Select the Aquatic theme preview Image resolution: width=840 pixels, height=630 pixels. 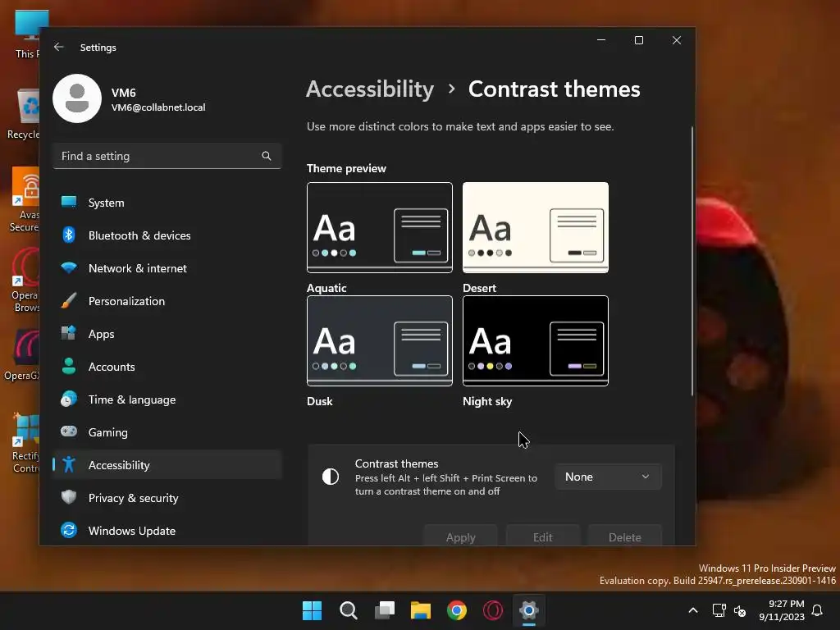click(x=379, y=228)
